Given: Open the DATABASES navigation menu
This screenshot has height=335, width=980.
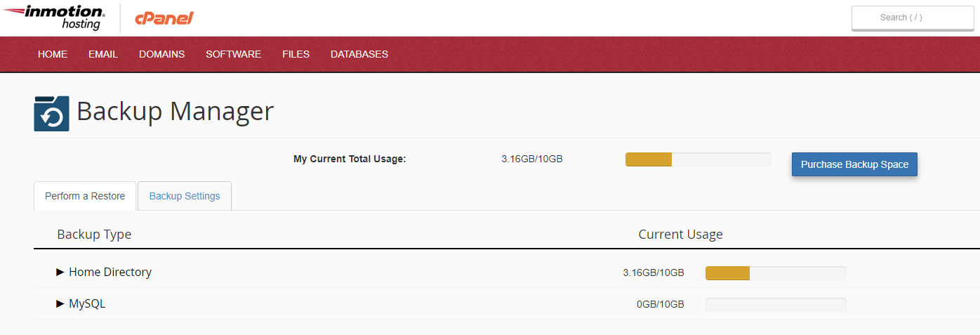Looking at the screenshot, I should (x=359, y=54).
